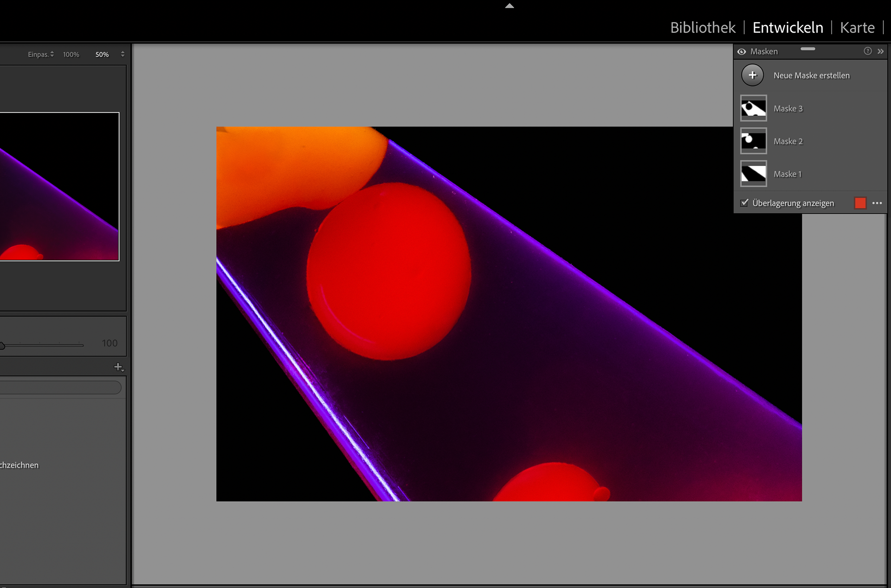The height and width of the screenshot is (588, 891).
Task: Switch to the Karte module
Action: pyautogui.click(x=857, y=28)
